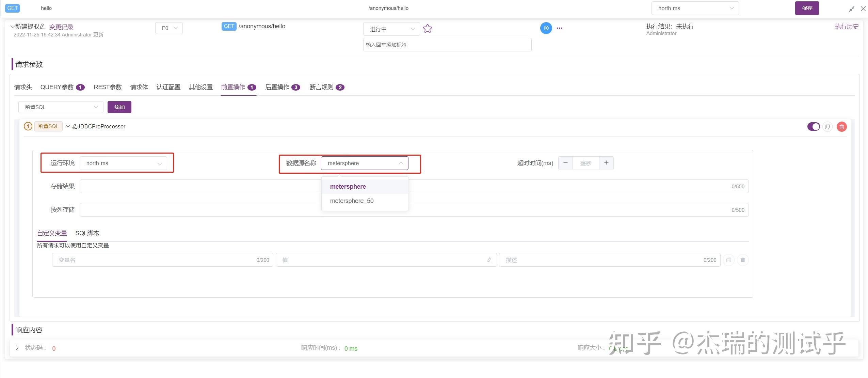The height and width of the screenshot is (378, 868).
Task: Switch to the SQL脚本 tab
Action: coord(87,233)
